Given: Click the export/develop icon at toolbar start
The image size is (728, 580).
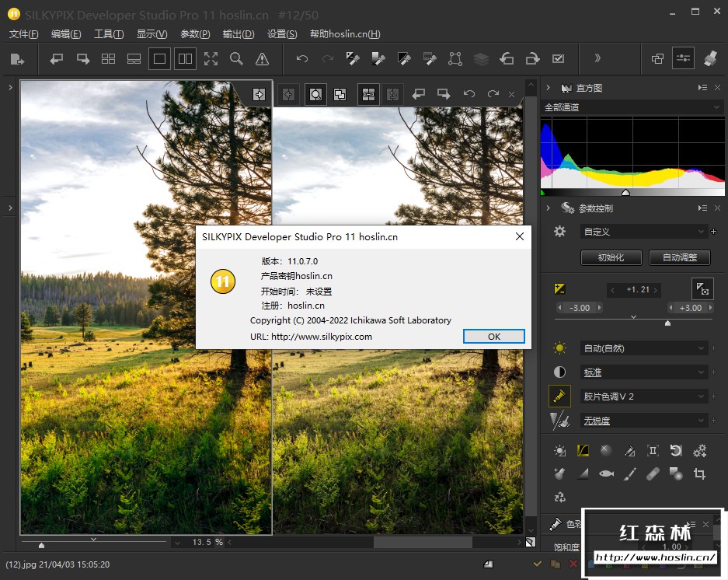Looking at the screenshot, I should point(17,59).
